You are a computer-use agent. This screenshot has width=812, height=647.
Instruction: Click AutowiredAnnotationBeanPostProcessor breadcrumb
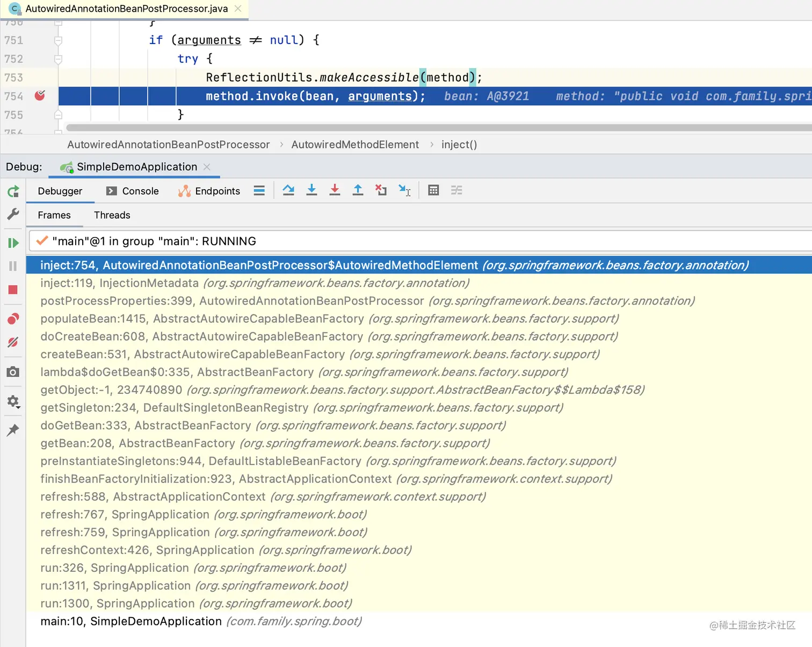169,145
